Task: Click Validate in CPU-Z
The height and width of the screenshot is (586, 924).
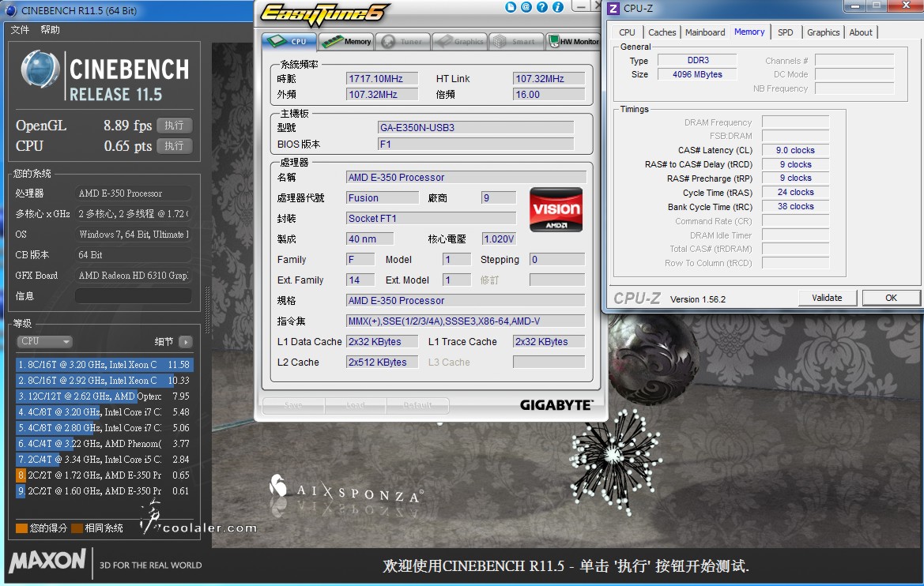Action: (827, 298)
